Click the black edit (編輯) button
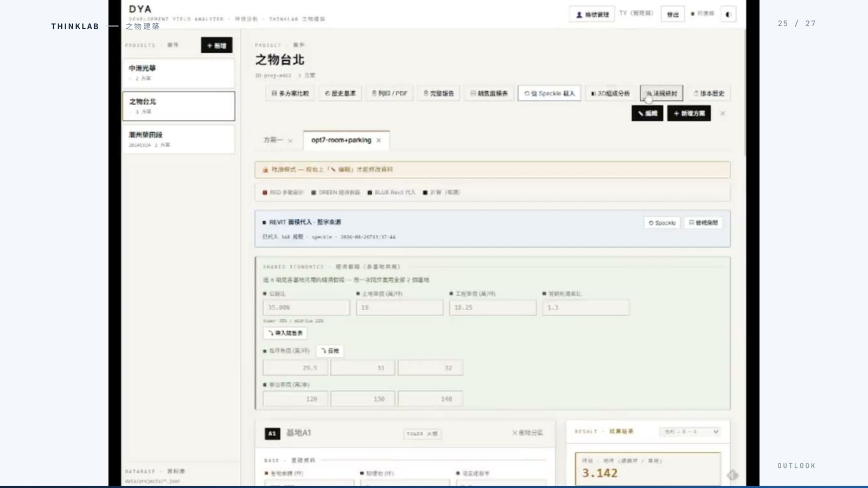 pyautogui.click(x=647, y=113)
